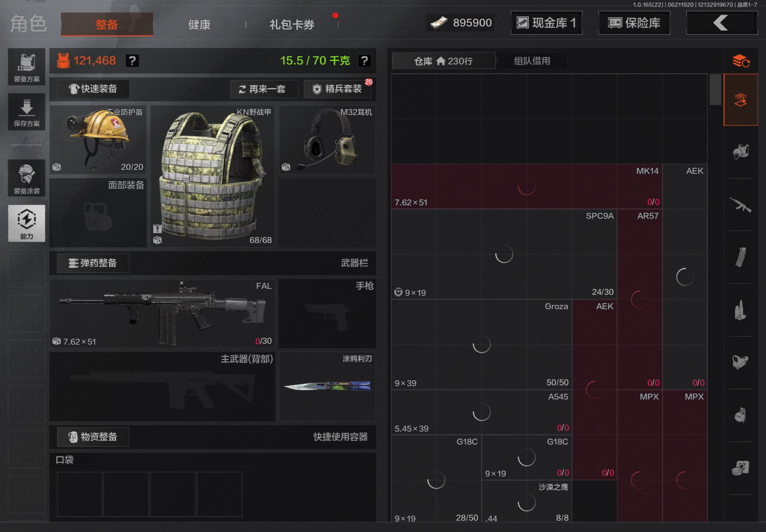The width and height of the screenshot is (766, 532).
Task: Select the AR57 warehouse item
Action: [x=640, y=299]
